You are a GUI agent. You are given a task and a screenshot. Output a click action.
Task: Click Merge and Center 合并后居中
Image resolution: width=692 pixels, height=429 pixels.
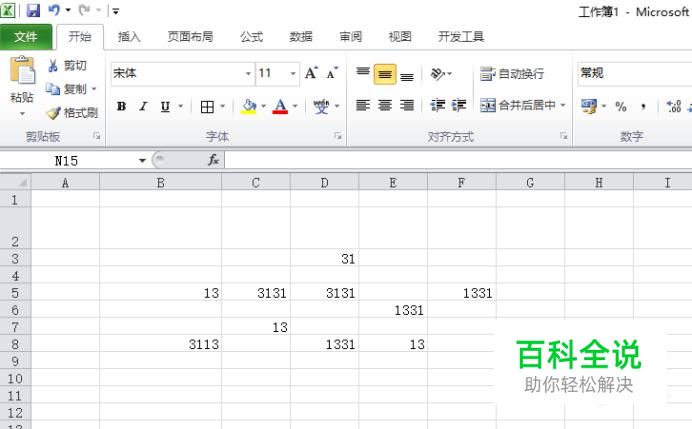517,105
